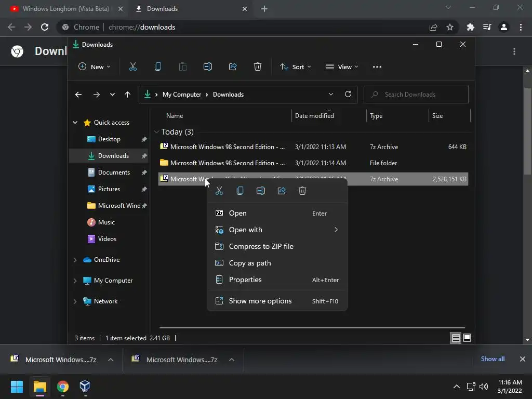Show hidden system tray icons
The width and height of the screenshot is (532, 399).
(457, 387)
